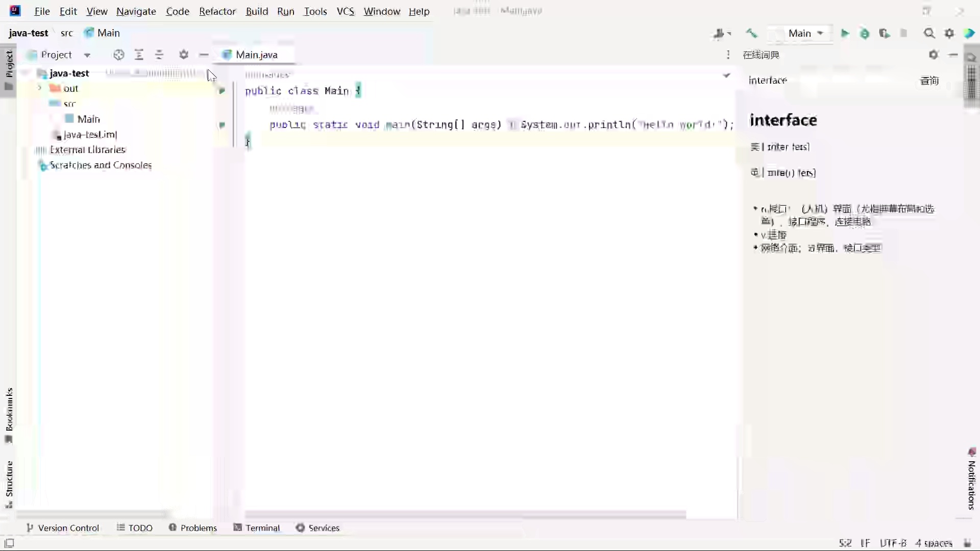Select opened file using the locate target icon
The image size is (980, 551).
(118, 55)
